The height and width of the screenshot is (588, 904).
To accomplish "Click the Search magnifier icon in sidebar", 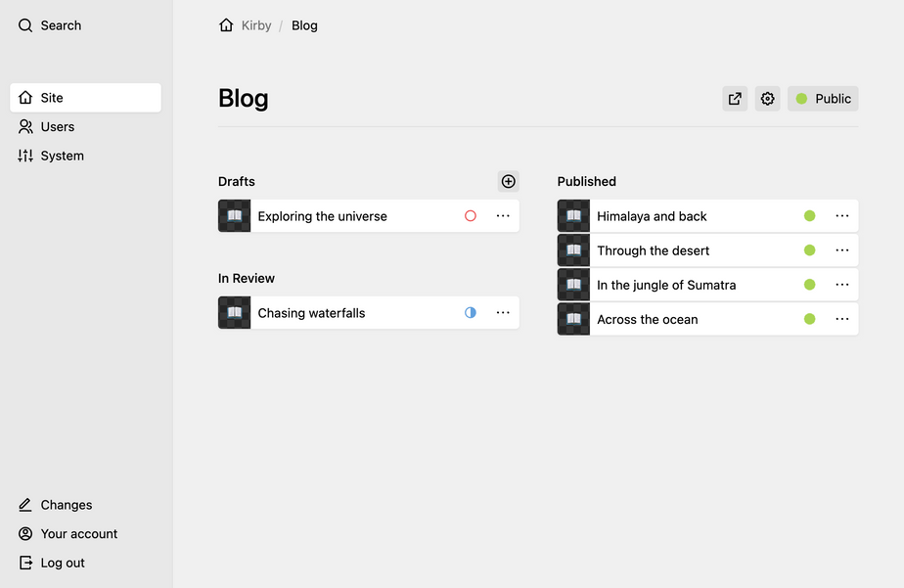I will click(25, 25).
